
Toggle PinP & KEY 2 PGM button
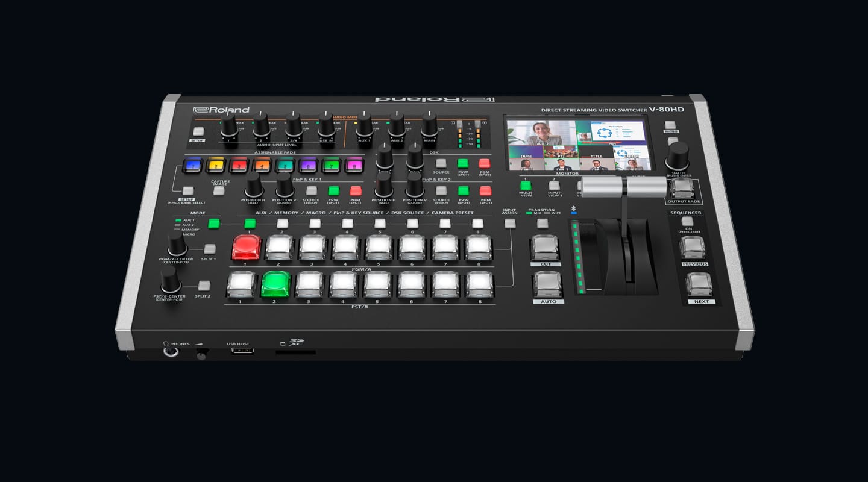(485, 191)
